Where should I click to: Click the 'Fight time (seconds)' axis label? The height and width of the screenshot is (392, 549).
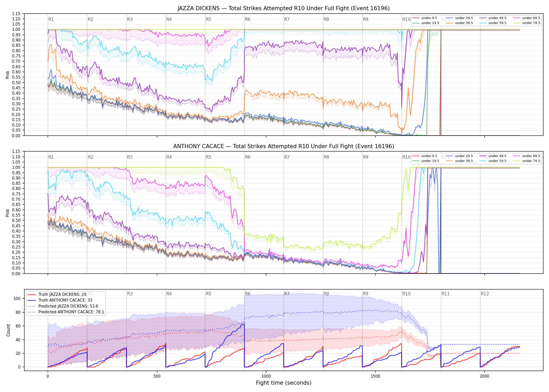pyautogui.click(x=284, y=383)
